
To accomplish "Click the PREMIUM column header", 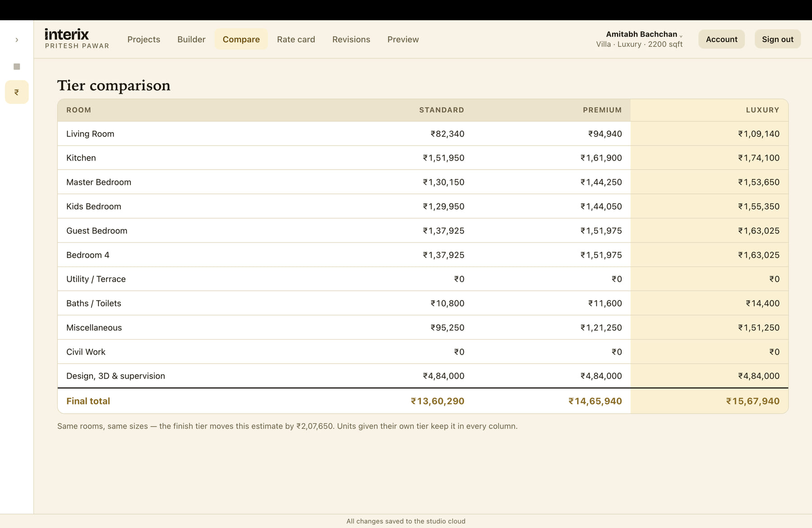I will (x=602, y=110).
